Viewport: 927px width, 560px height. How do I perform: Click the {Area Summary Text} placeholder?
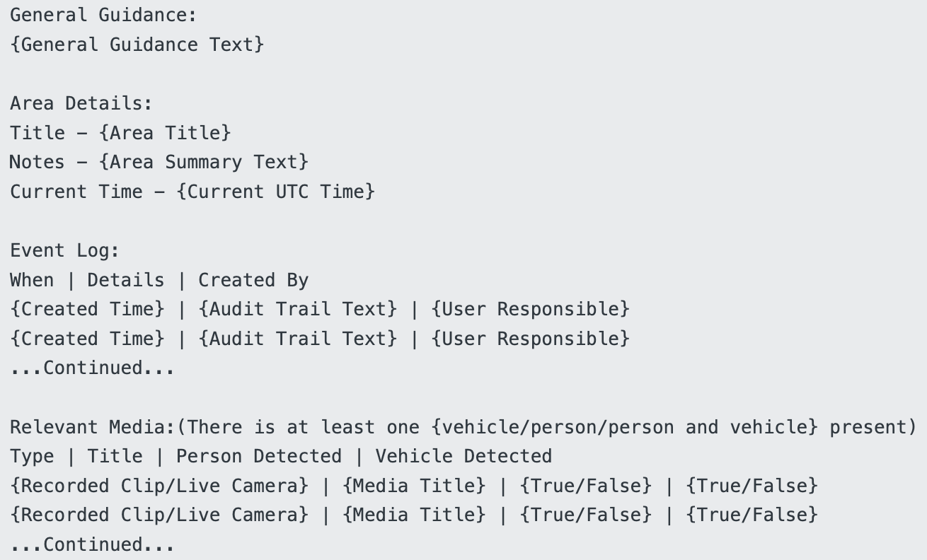pyautogui.click(x=204, y=162)
